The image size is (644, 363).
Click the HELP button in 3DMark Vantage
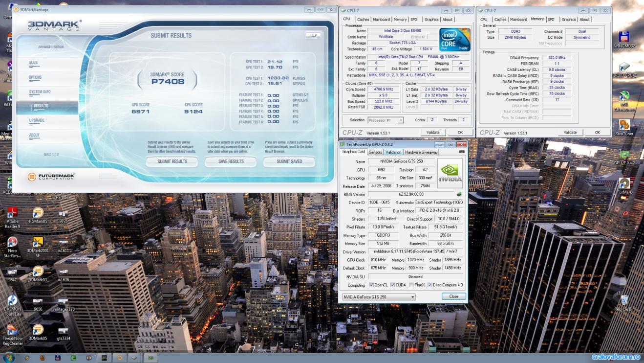pyautogui.click(x=313, y=35)
